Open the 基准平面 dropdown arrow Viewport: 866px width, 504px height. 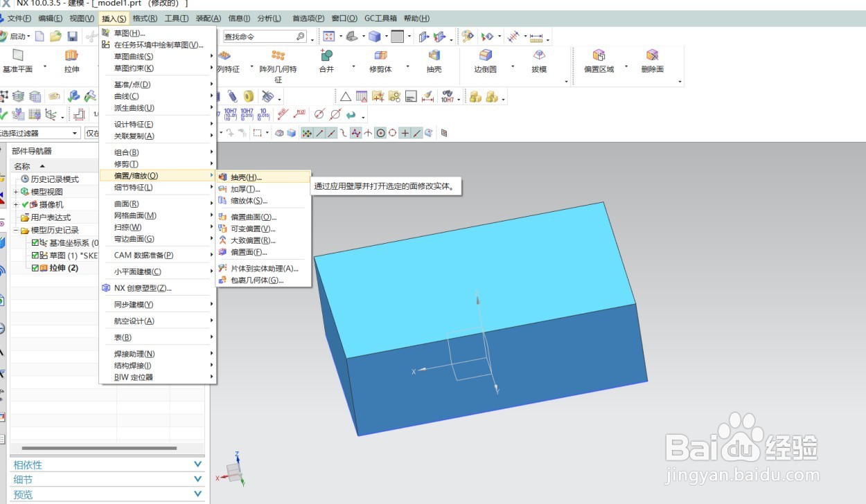coord(45,67)
